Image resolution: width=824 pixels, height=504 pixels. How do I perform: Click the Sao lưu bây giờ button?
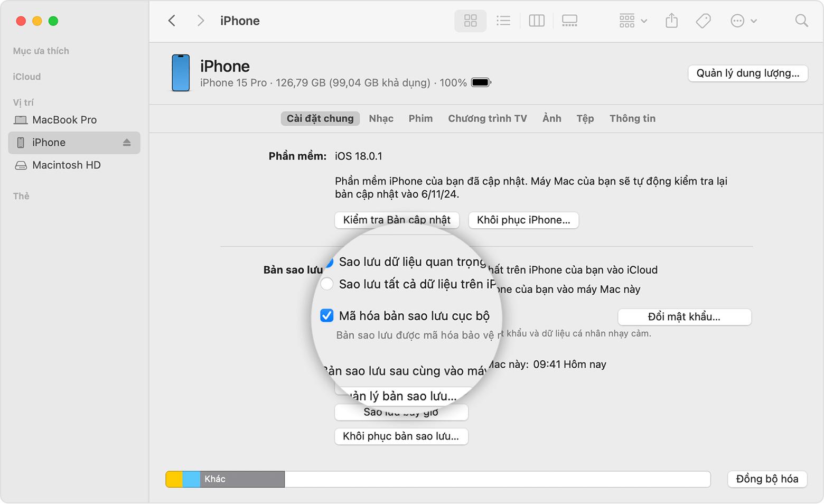pos(401,412)
